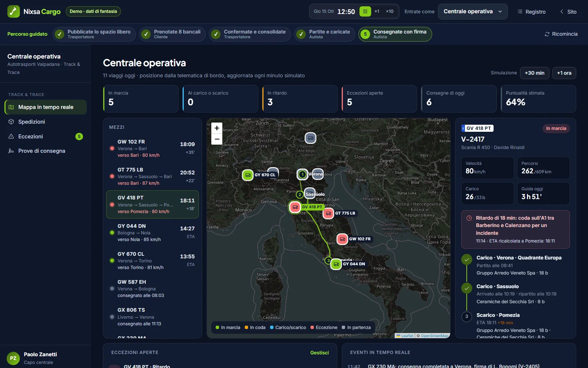The image size is (588, 368).
Task: Set simulation speed to ×10
Action: 390,11
